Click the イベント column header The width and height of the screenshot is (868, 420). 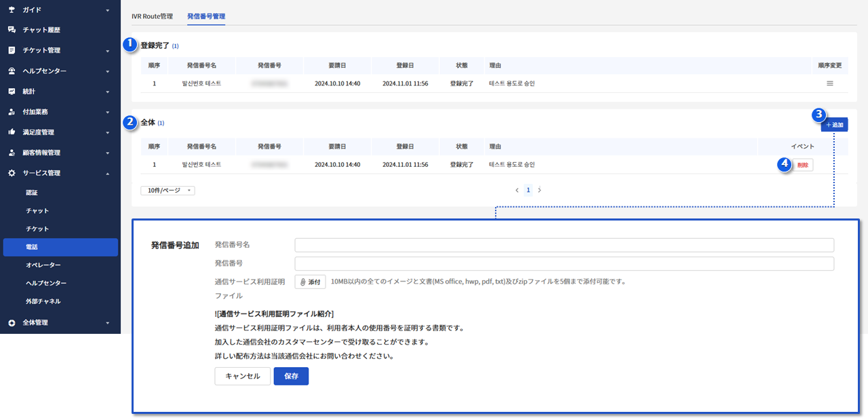click(x=803, y=147)
